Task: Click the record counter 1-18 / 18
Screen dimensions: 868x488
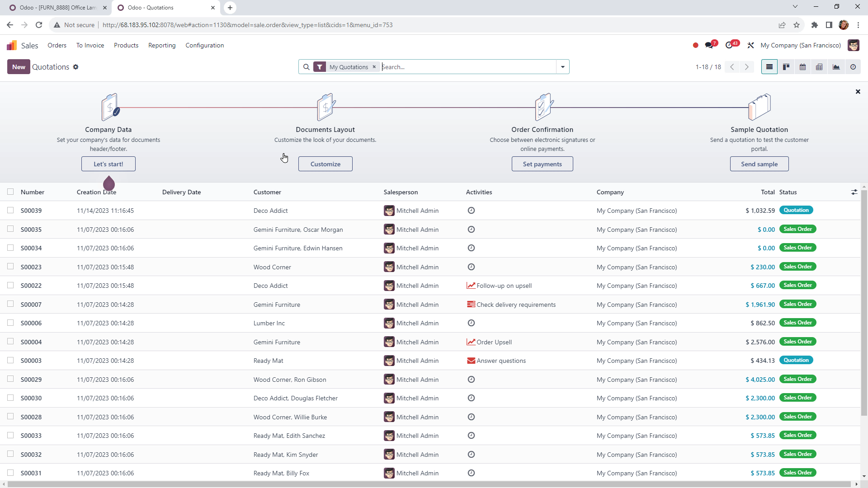Action: [x=708, y=67]
